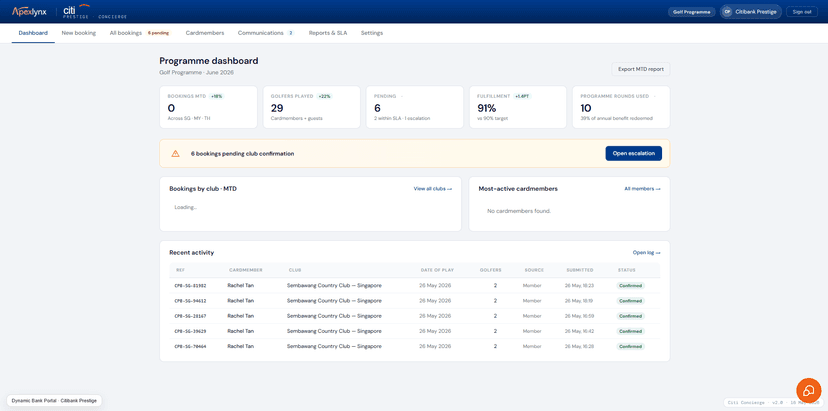Click the +22% Golfers Played badge

click(324, 97)
